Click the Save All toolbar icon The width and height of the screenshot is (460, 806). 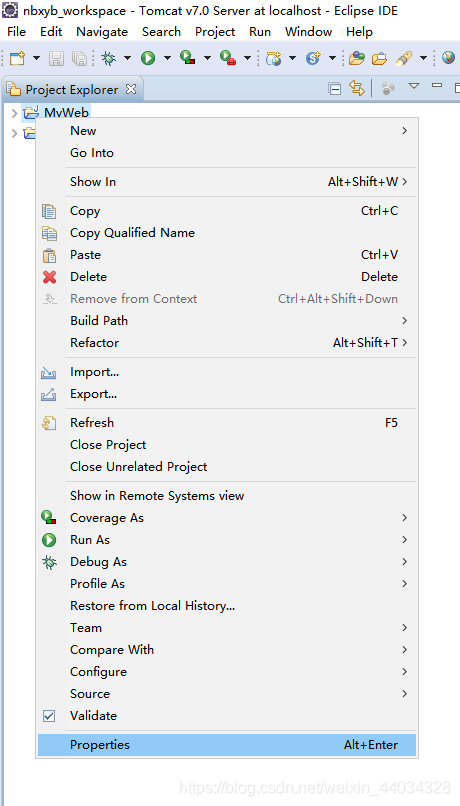pyautogui.click(x=79, y=58)
